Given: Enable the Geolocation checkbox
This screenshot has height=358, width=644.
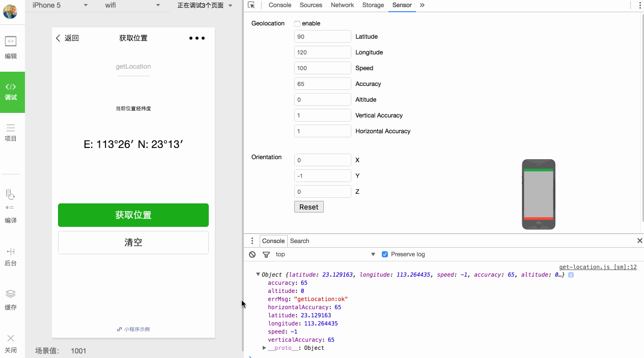Looking at the screenshot, I should pos(297,23).
